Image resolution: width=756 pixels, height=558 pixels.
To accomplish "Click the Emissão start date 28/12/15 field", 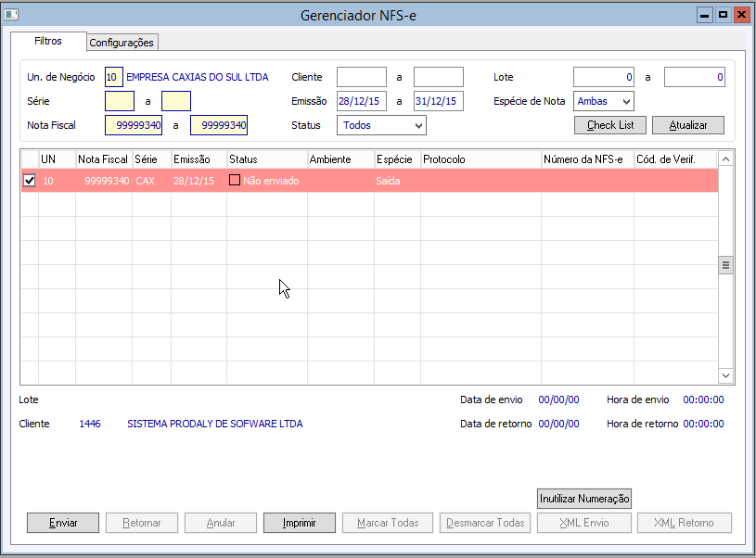I will coord(362,101).
